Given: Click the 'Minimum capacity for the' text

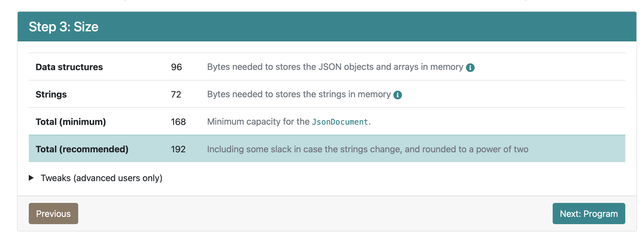Looking at the screenshot, I should point(258,122).
